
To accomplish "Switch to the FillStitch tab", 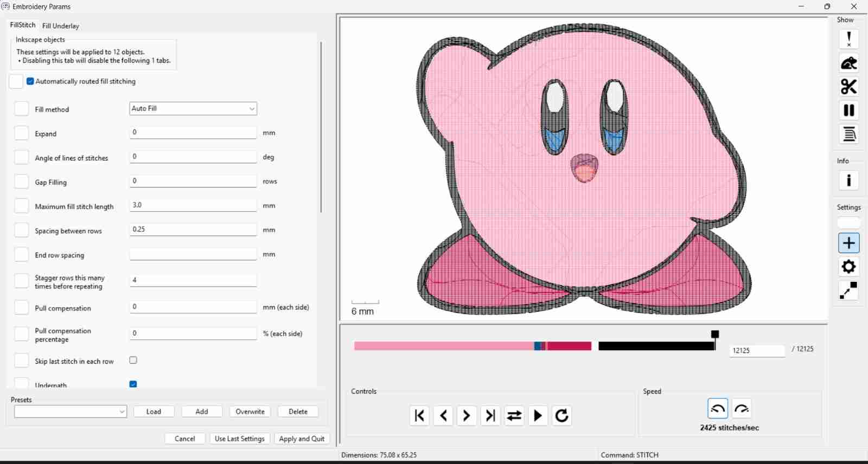I will tap(23, 25).
